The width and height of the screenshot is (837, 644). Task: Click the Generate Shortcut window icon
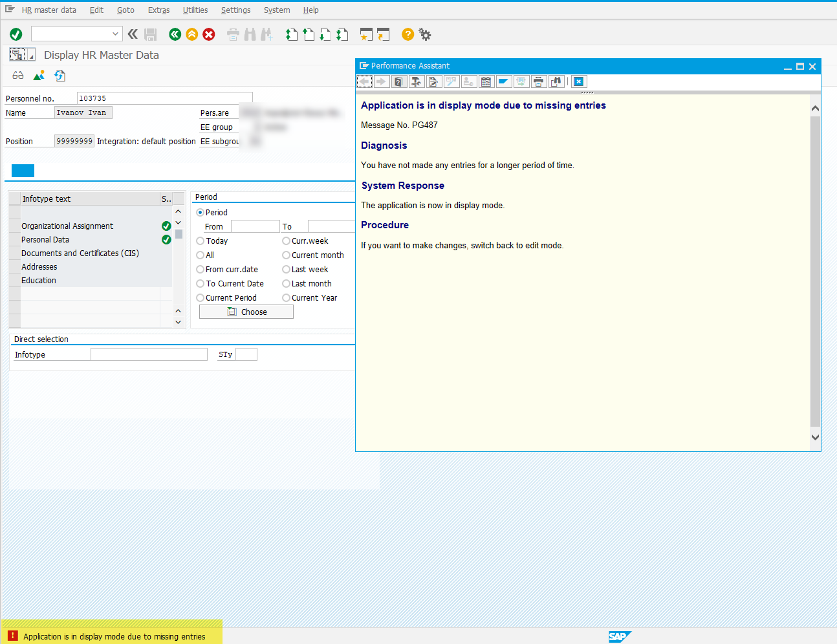384,34
